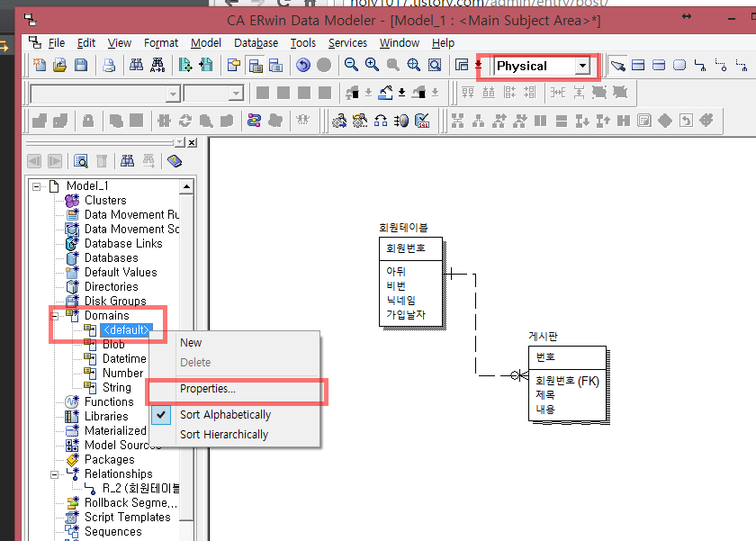Click the New model icon
This screenshot has width=756, height=541.
39,65
